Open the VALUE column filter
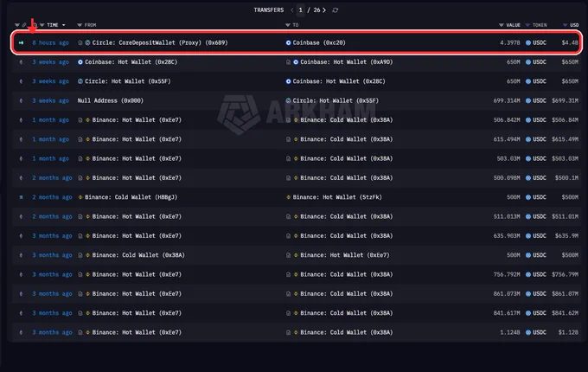Viewport: 588px width, 372px height. [x=501, y=25]
